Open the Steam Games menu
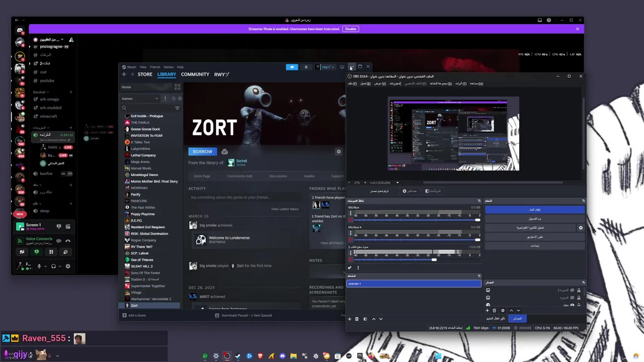Viewport: 644px width, 362px height. coord(169,67)
